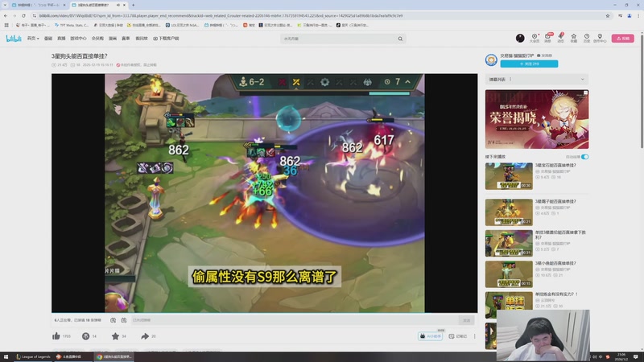Open the 荣誉揭晓 banner ad
Image resolution: width=644 pixels, height=362 pixels.
[537, 119]
